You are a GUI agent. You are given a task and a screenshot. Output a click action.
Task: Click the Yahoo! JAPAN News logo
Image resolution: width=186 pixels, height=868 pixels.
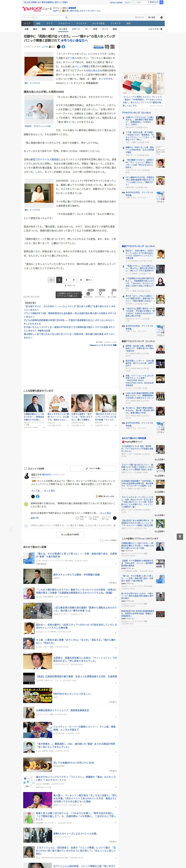point(37,9)
